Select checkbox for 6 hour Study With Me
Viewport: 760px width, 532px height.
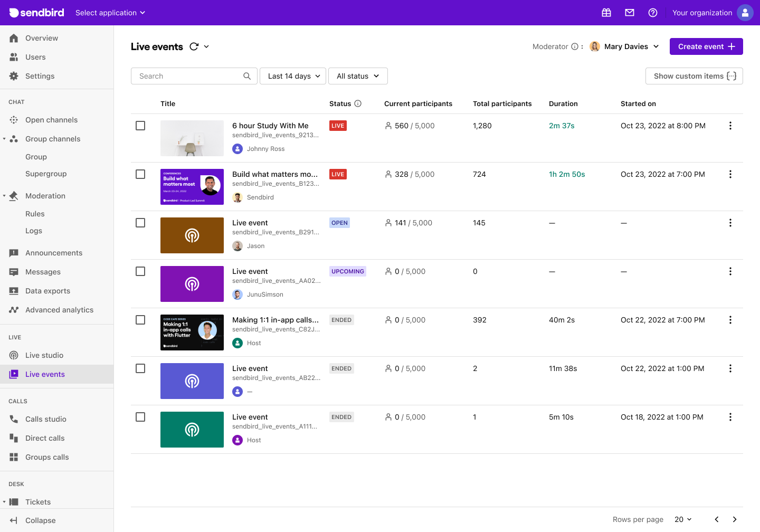click(x=140, y=126)
